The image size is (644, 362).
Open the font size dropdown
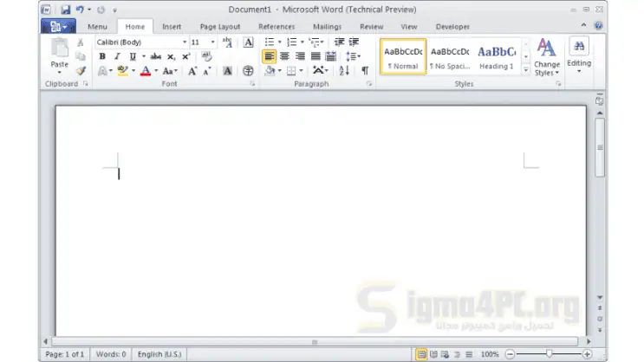212,42
